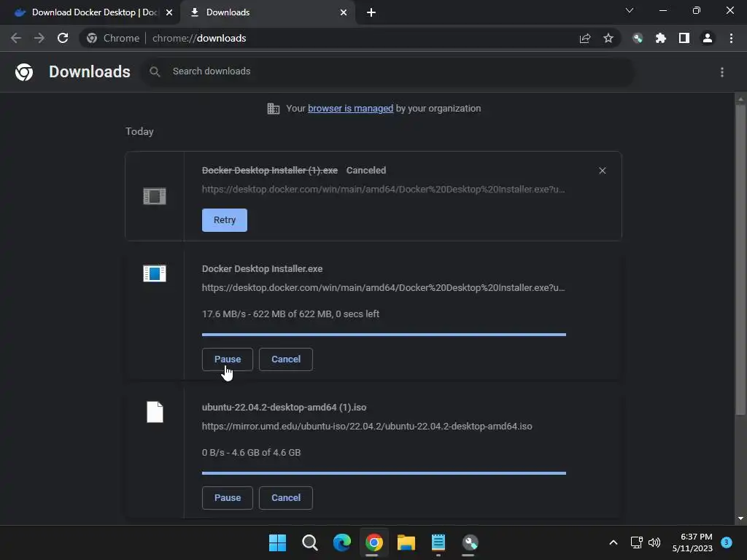Click the Docker Desktop Installer.exe file icon

pos(155,273)
